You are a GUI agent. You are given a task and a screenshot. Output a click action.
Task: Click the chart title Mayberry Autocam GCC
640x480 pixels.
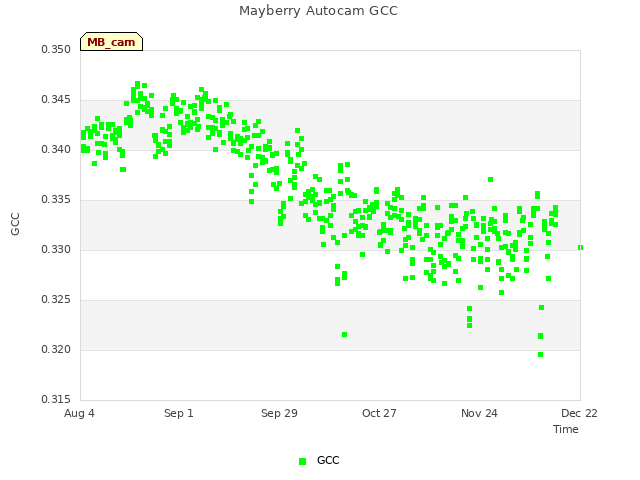[318, 11]
